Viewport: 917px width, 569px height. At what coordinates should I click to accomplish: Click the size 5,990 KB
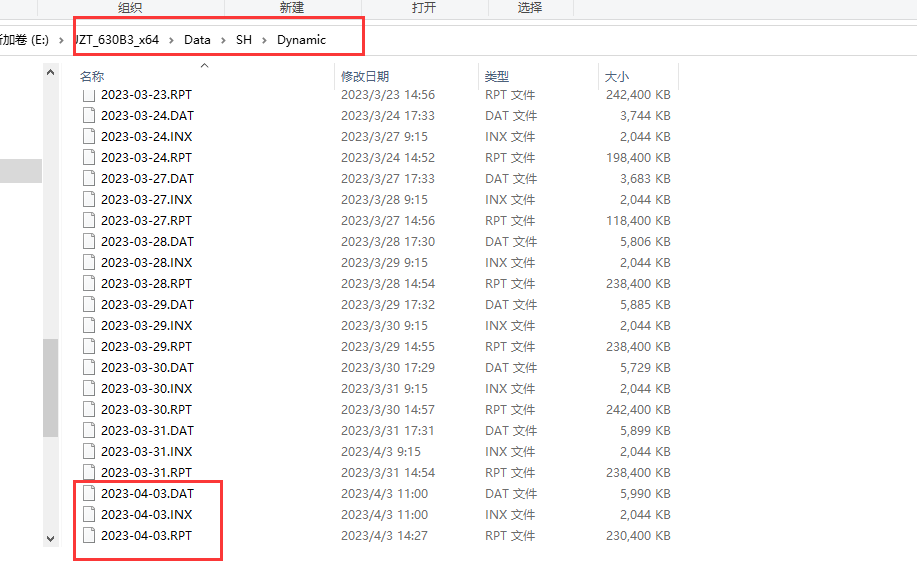point(645,494)
